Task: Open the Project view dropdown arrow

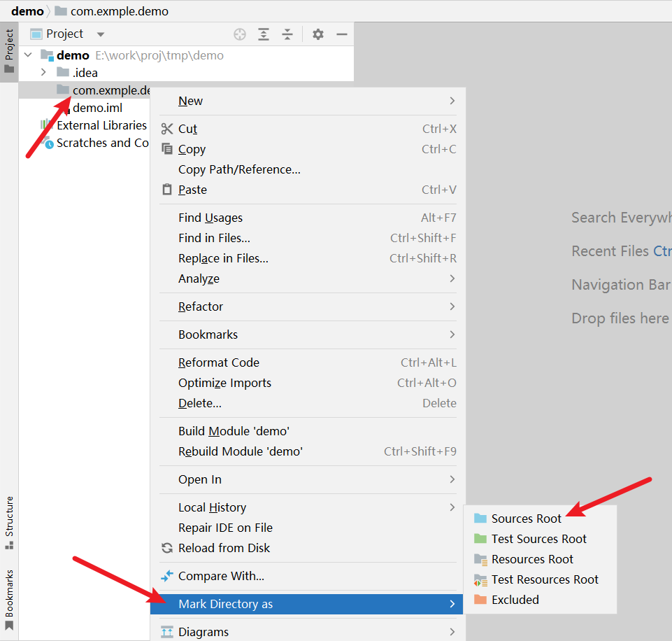Action: coord(100,34)
